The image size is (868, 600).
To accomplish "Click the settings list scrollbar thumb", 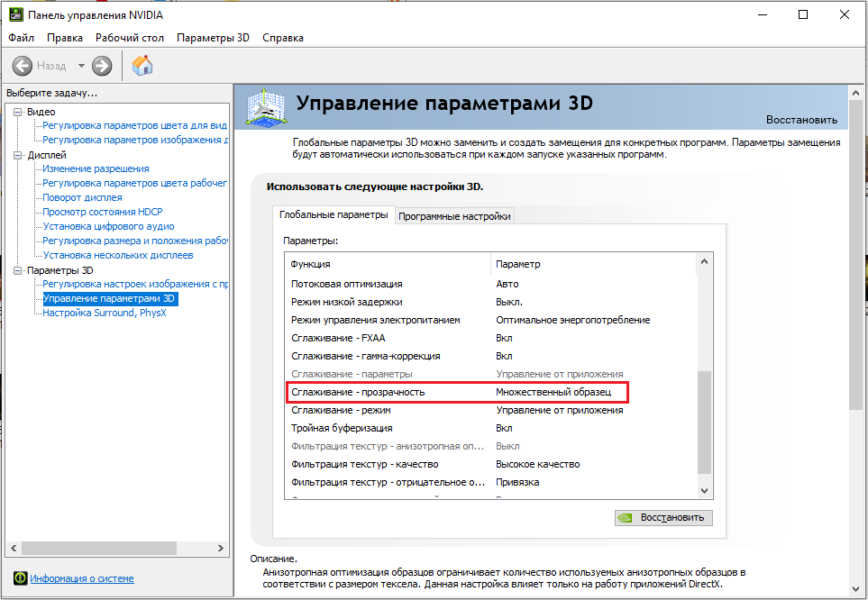I will [704, 423].
